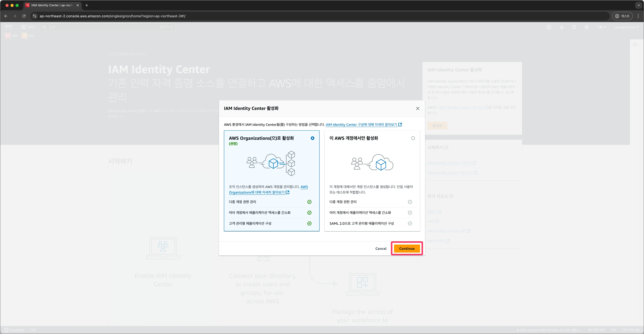Image resolution: width=644 pixels, height=334 pixels.
Task: Open AWS Organizations learn more link
Action: (x=257, y=192)
